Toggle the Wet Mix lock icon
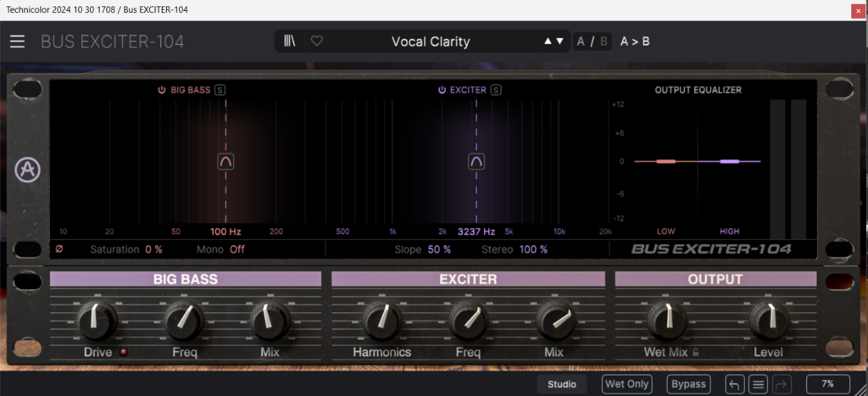The width and height of the screenshot is (868, 396). [695, 352]
